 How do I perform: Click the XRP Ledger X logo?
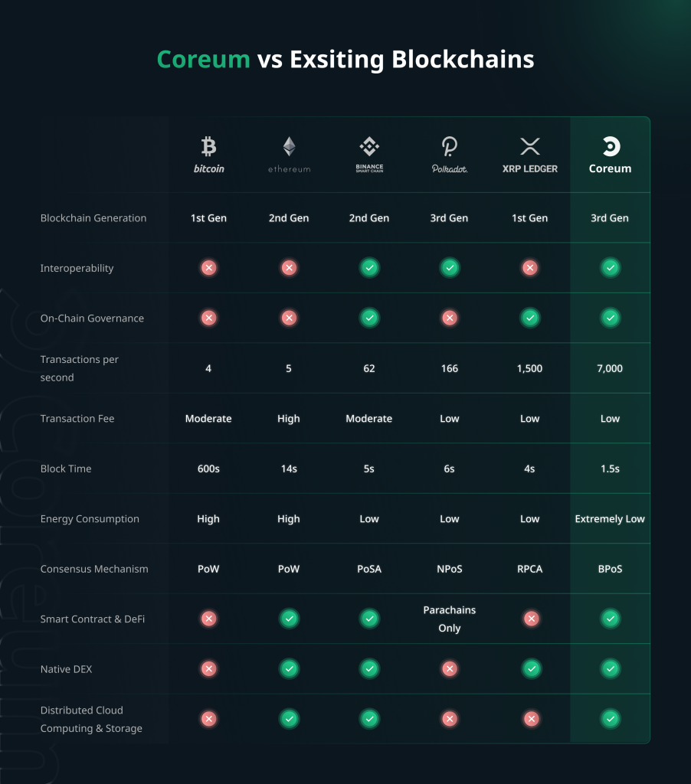tap(529, 146)
